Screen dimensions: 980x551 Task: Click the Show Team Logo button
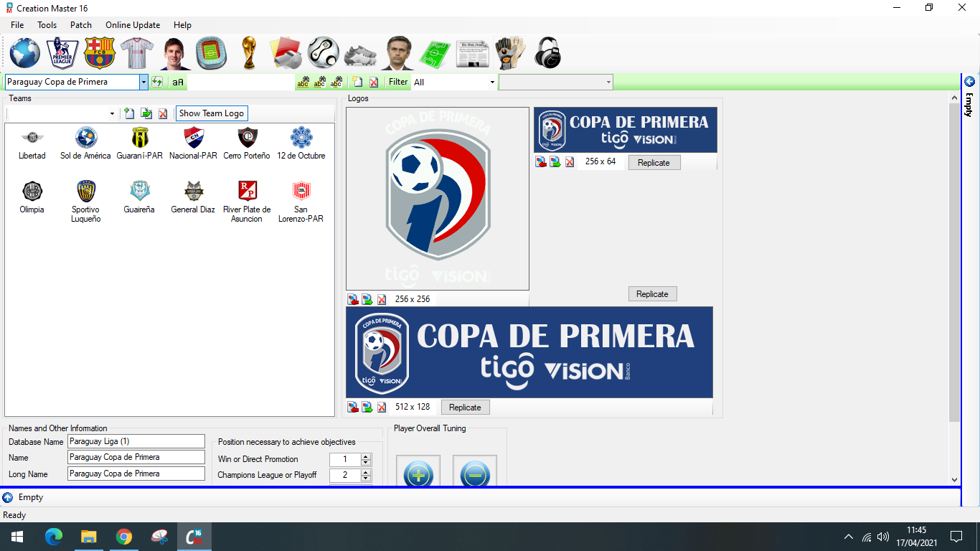pyautogui.click(x=212, y=113)
